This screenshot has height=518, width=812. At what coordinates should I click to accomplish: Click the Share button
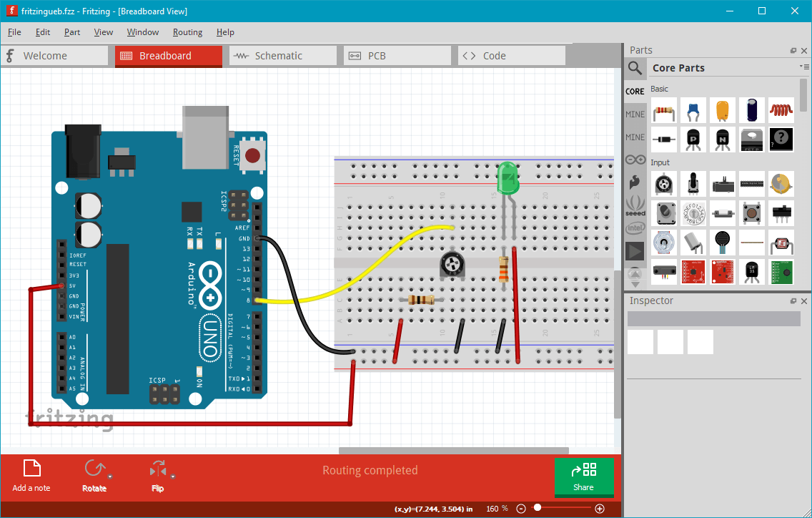coord(584,476)
